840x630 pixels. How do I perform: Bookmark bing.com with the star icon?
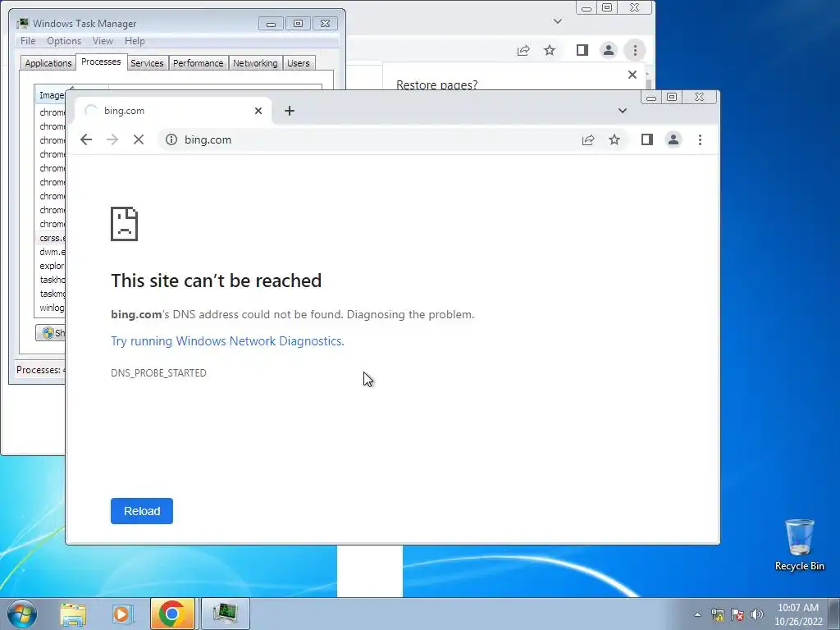(614, 139)
